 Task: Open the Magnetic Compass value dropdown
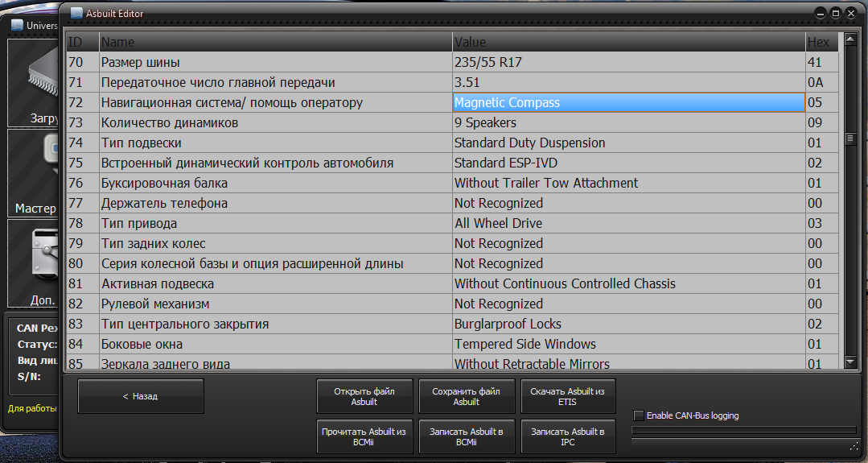628,102
